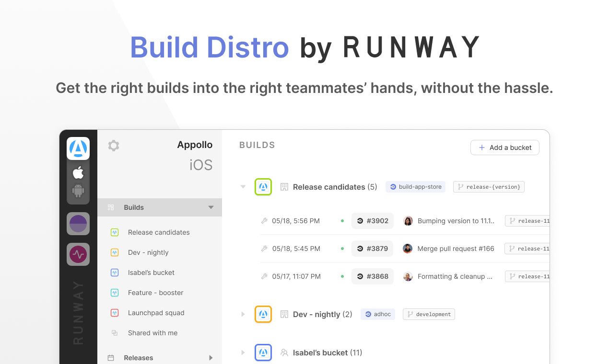Open Launchpad squad in sidebar
Screen dimensions: 609x364
point(156,313)
